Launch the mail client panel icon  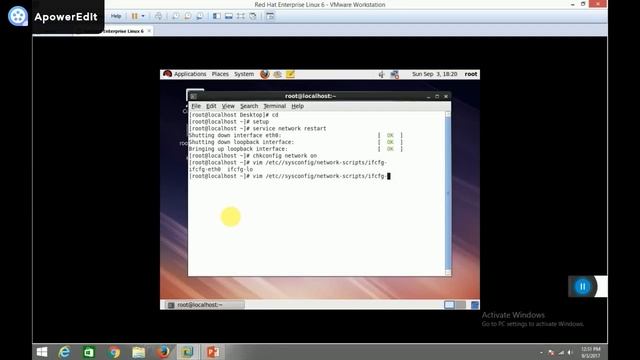278,74
